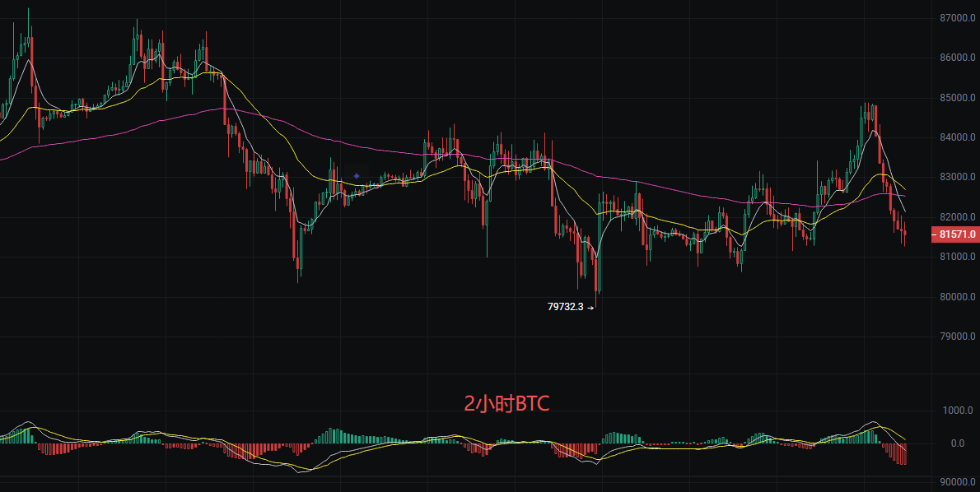Click the 82000.0 price axis label
Viewport: 980px width, 492px height.
point(958,217)
